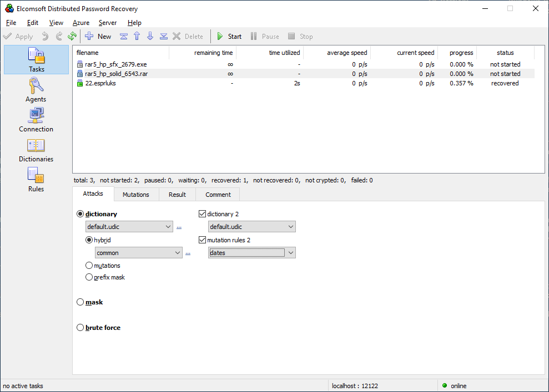Switch to the Result tab
This screenshot has width=549, height=392.
point(177,195)
